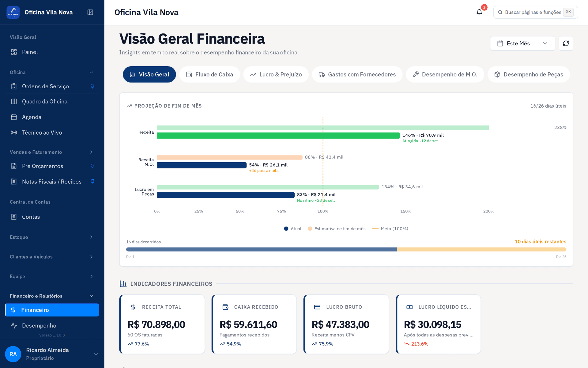Select Gastos com Fornecedores tab
This screenshot has width=588, height=368.
tap(357, 75)
